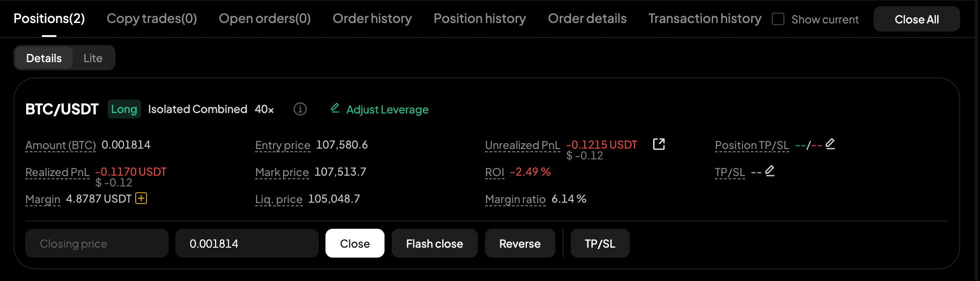View the Position history tab
The height and width of the screenshot is (281, 980).
tap(480, 18)
